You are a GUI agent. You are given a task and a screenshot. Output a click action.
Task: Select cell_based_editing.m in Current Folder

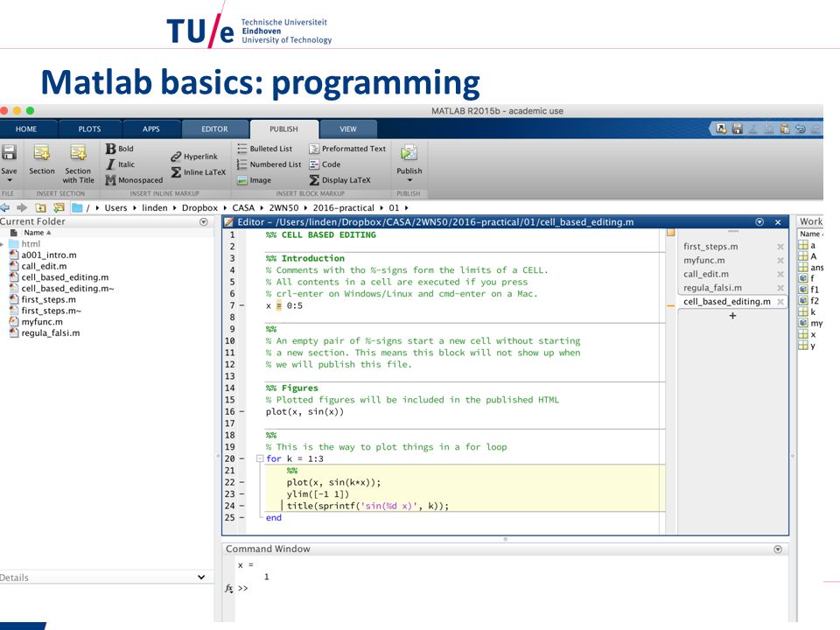point(65,277)
